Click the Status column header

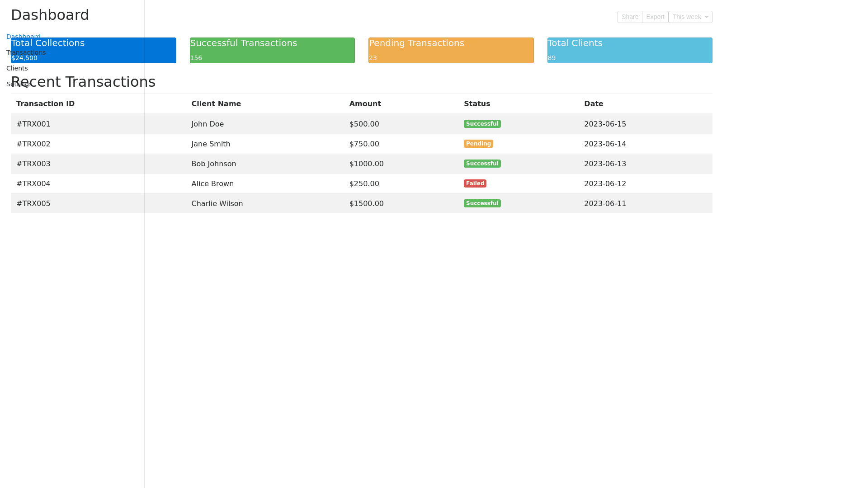[x=476, y=104]
